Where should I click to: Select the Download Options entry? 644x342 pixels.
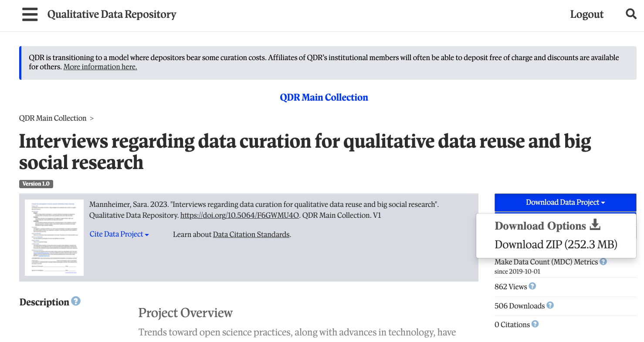click(x=540, y=226)
